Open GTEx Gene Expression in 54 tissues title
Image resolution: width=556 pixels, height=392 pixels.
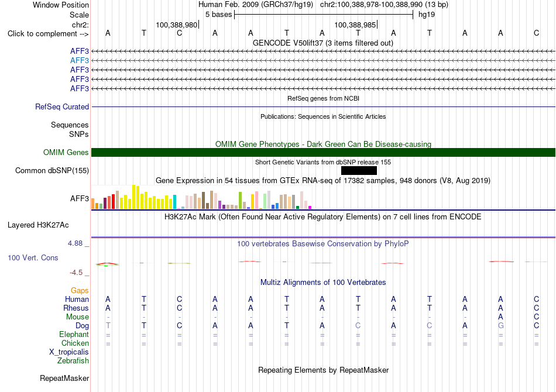click(x=323, y=180)
